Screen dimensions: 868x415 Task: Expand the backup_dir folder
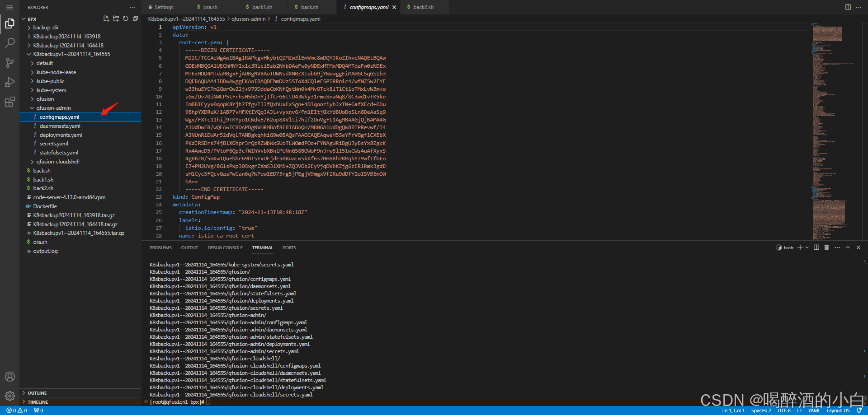pyautogui.click(x=46, y=28)
